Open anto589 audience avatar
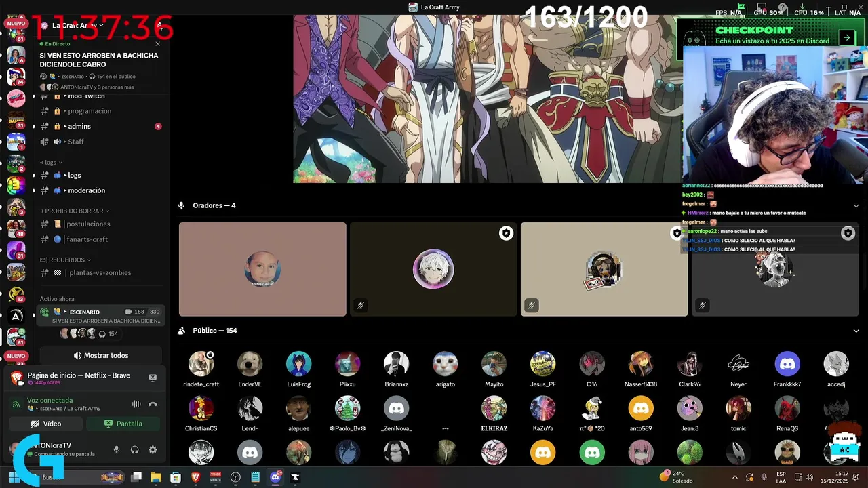 640,409
